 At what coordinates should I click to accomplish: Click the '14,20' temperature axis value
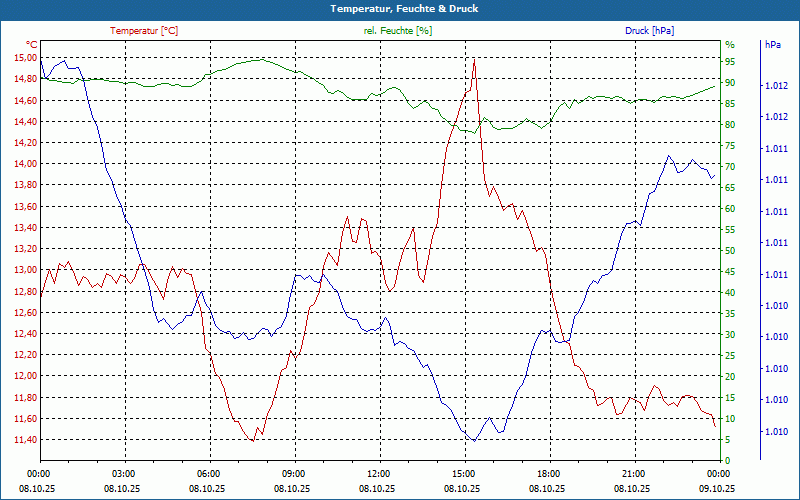coord(26,142)
